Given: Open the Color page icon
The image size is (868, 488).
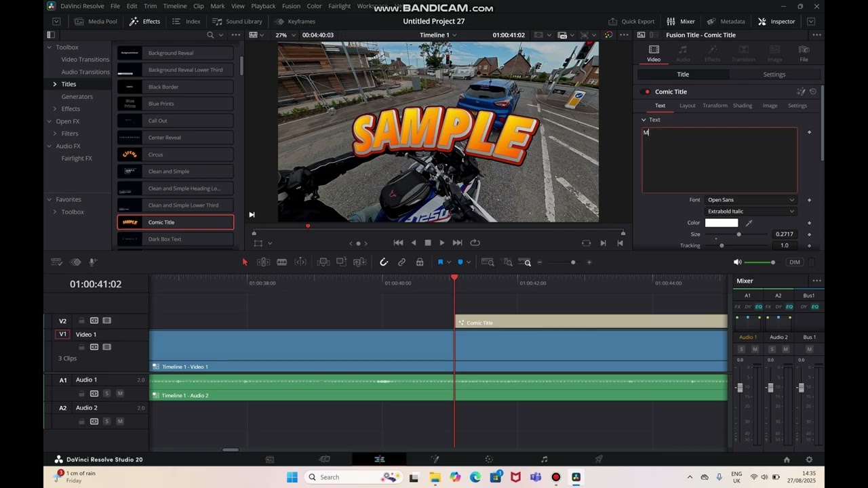Looking at the screenshot, I should click(489, 460).
